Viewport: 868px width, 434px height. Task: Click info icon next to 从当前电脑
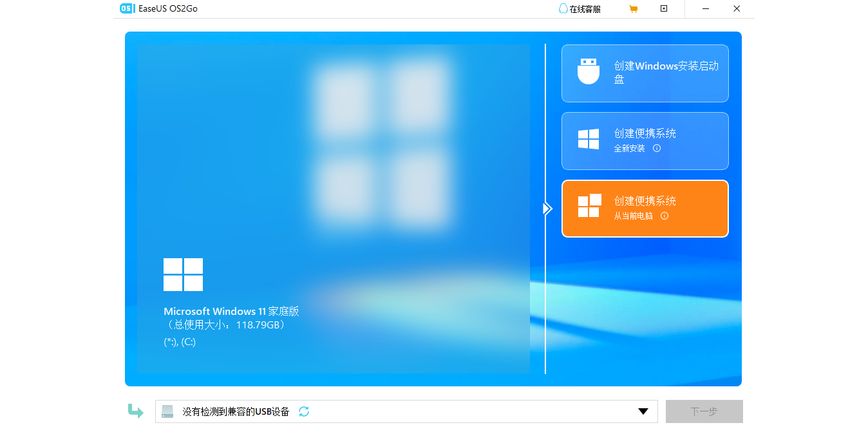point(665,216)
